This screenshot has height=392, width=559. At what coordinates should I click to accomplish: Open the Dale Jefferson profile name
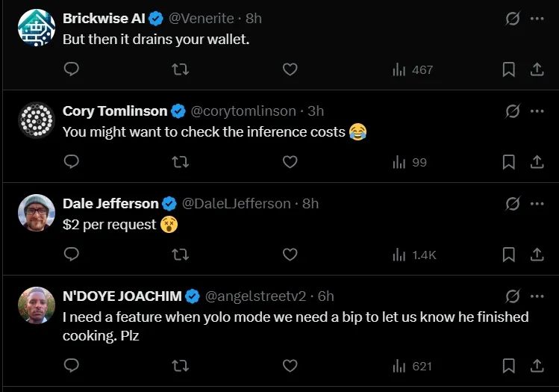coord(110,203)
